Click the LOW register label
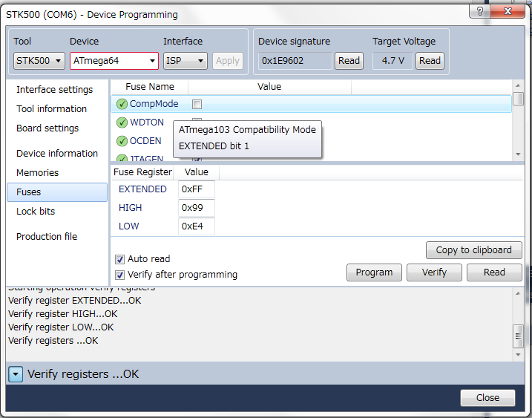532x418 pixels. pos(128,226)
